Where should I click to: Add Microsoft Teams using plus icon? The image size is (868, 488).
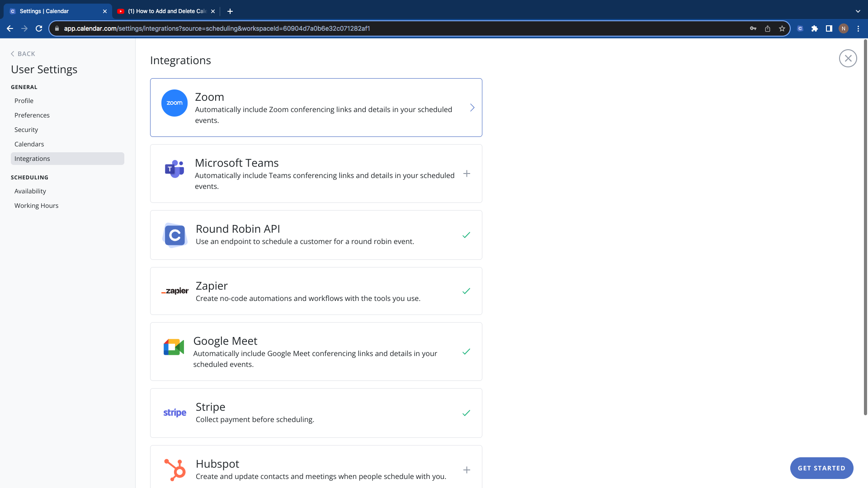tap(467, 174)
